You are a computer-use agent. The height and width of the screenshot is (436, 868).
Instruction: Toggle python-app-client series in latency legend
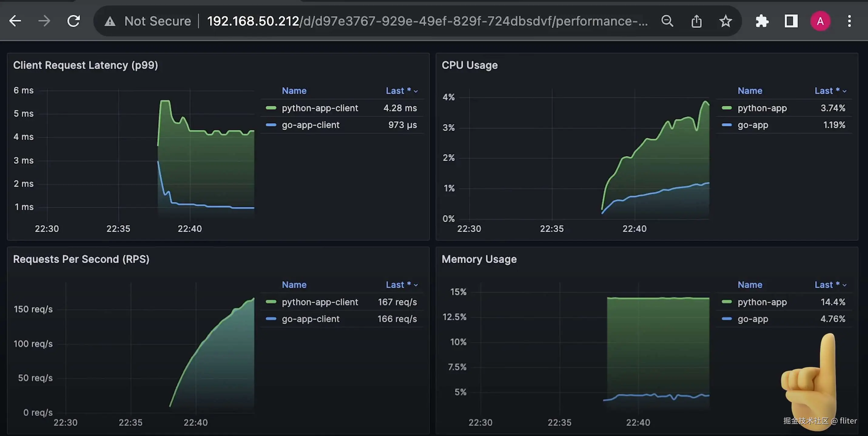319,108
